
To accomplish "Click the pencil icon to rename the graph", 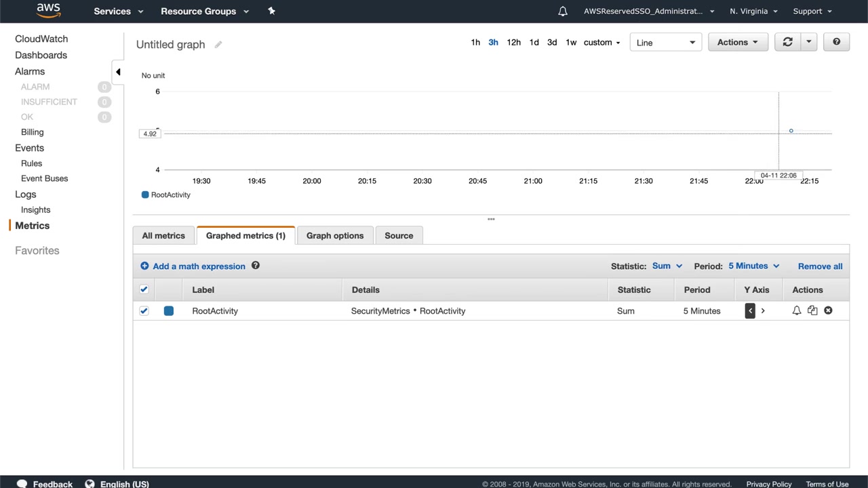I will pyautogui.click(x=218, y=45).
